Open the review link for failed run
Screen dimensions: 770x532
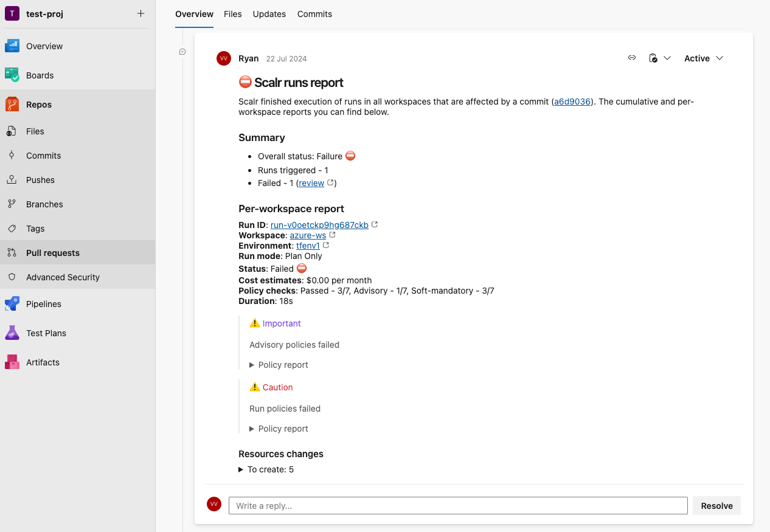click(x=311, y=183)
